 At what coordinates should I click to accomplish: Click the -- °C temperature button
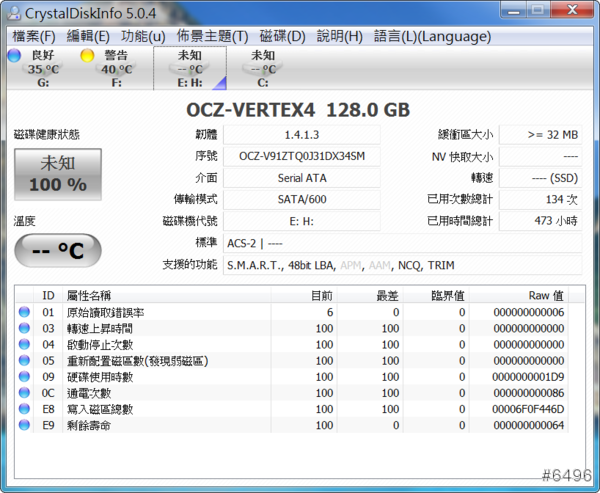(57, 250)
